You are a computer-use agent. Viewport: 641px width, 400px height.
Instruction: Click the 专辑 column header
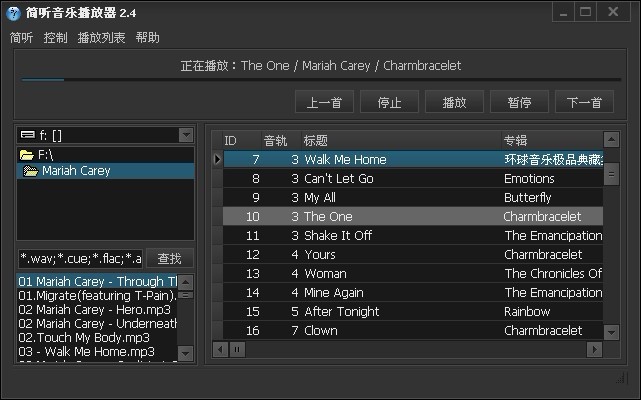click(552, 141)
